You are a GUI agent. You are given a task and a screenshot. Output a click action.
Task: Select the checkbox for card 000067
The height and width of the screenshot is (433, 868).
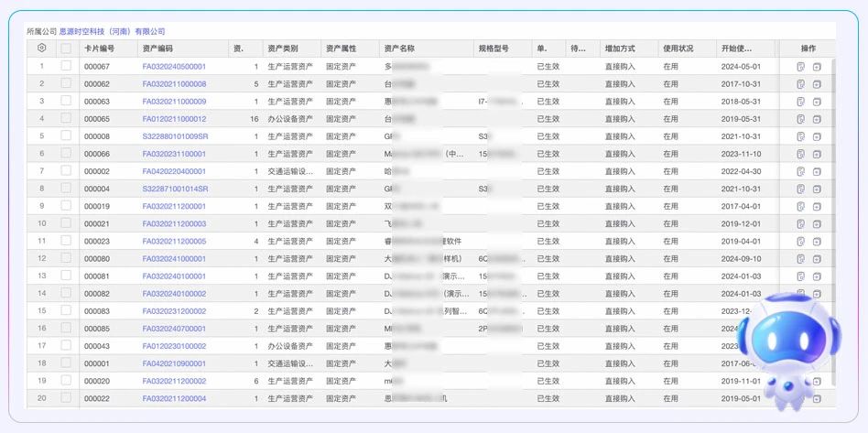coord(67,66)
